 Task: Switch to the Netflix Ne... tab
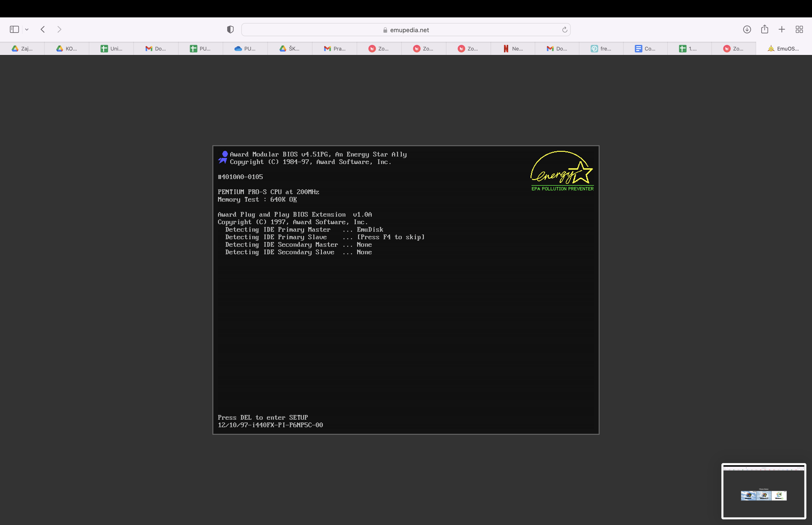513,49
